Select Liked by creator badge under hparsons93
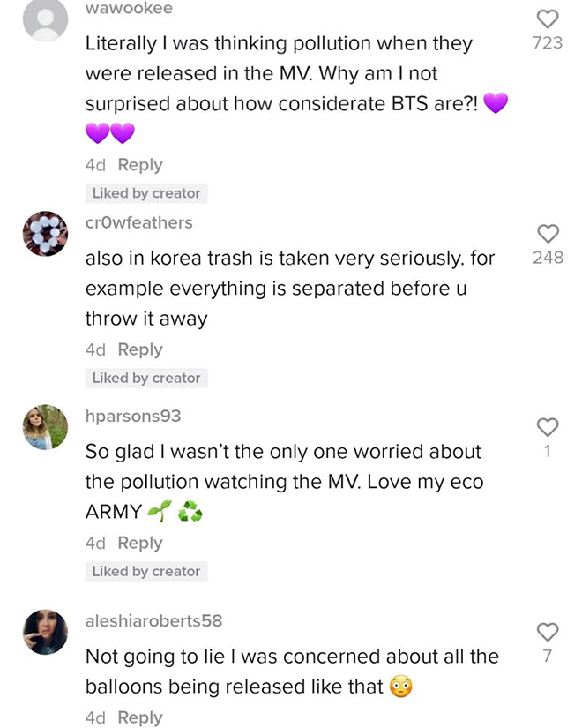The height and width of the screenshot is (728, 582). 146,571
